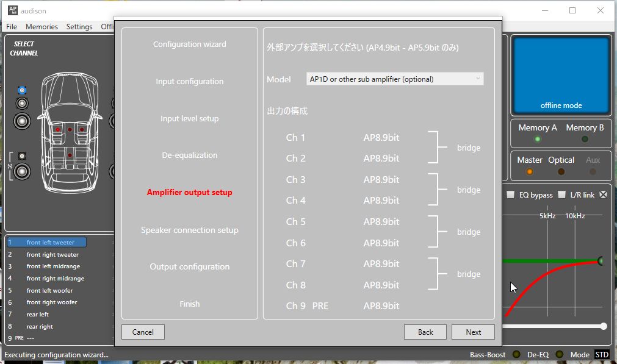Select the small rear left speaker icon

[x=22, y=156]
